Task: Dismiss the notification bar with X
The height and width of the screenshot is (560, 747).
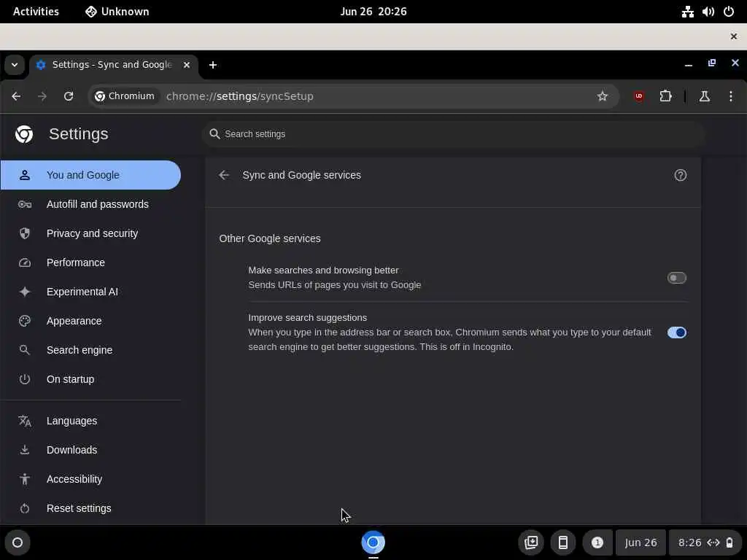Action: pyautogui.click(x=734, y=36)
